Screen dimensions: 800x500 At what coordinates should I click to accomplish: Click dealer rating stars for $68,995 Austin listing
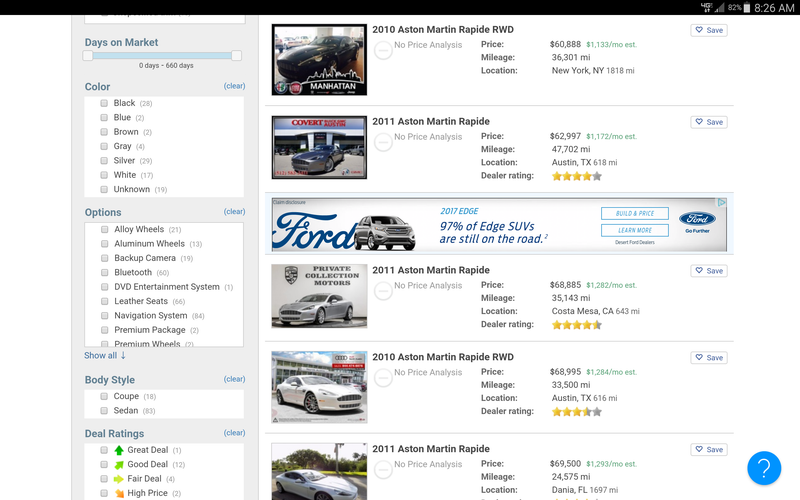point(577,412)
